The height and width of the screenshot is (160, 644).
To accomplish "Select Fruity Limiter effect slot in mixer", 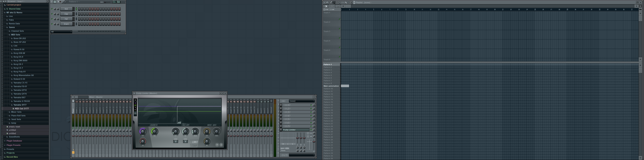I will [x=296, y=130].
